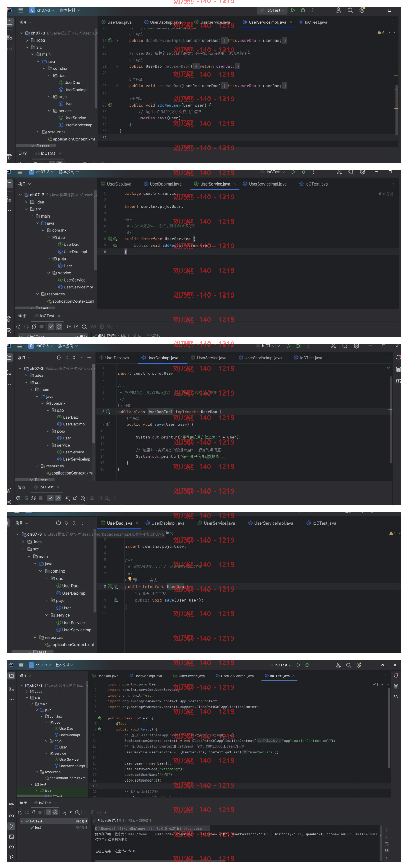Click 'Select Opened File' crosshair in UserDaoImpl.java window
Image resolution: width=408 pixels, height=868 pixels.
coord(59,357)
